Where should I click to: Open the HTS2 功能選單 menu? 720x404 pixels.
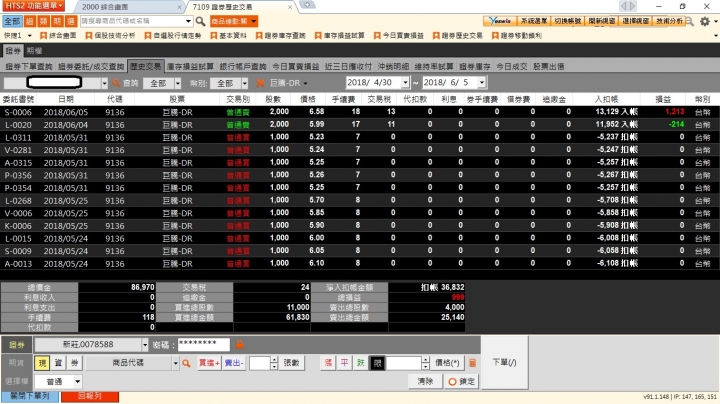click(x=33, y=6)
